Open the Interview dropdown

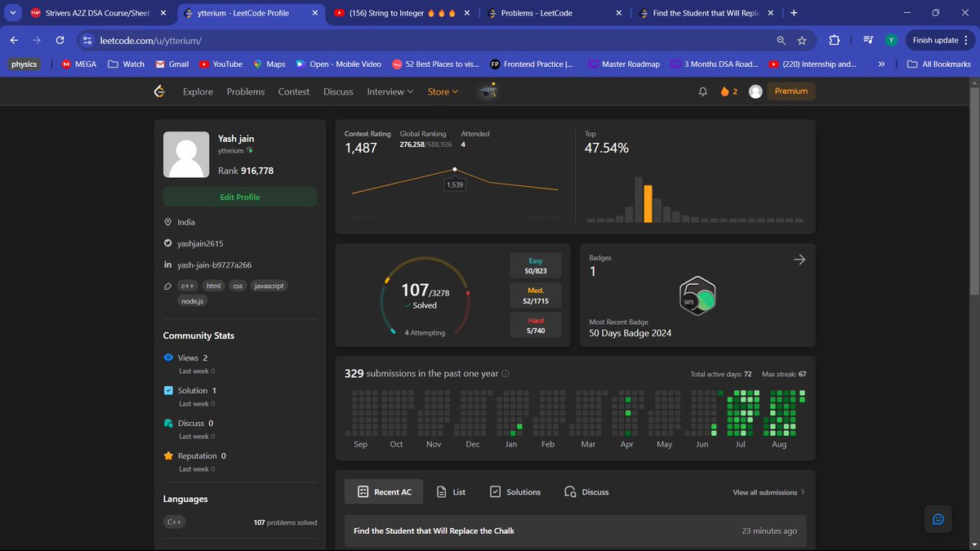click(390, 91)
